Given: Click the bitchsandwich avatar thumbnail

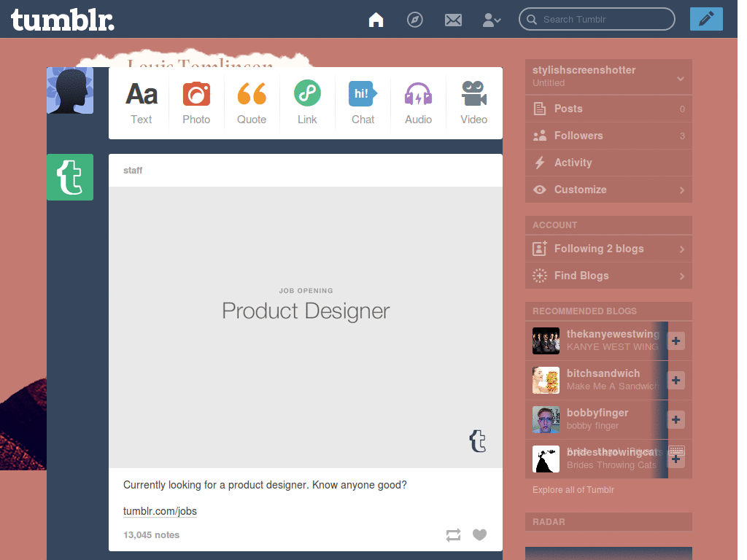Looking at the screenshot, I should [546, 380].
